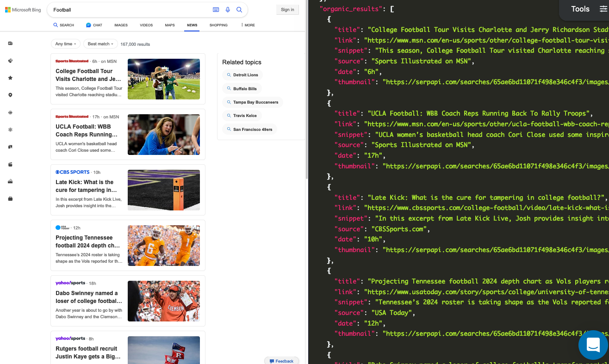
Task: Click the Clemson coach thumbnail
Action: (x=164, y=301)
